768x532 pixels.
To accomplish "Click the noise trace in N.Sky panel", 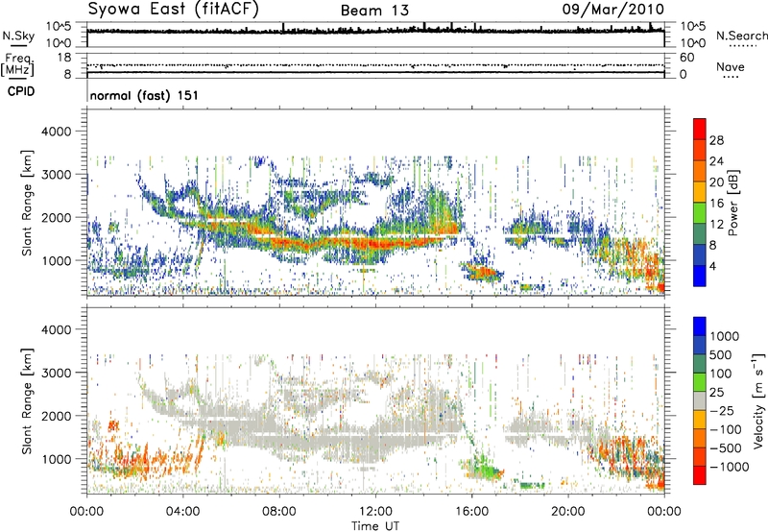I will tap(375, 31).
